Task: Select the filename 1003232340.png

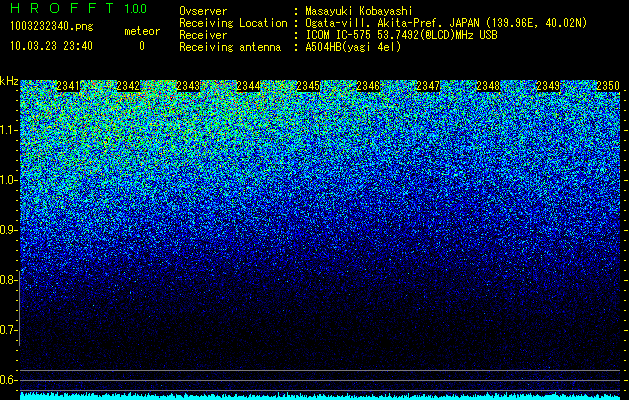Action: click(52, 26)
